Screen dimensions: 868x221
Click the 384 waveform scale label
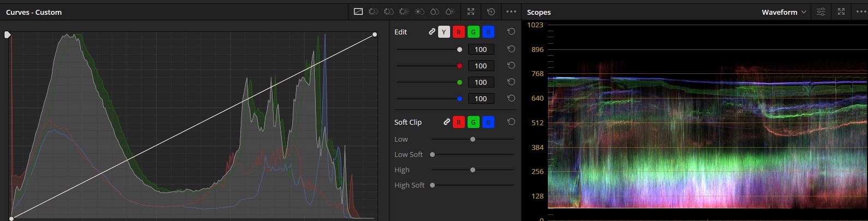pyautogui.click(x=538, y=147)
